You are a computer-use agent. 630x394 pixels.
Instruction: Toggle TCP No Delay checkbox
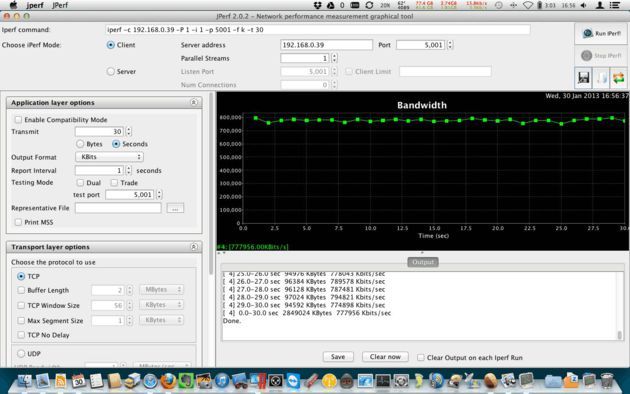[21, 335]
